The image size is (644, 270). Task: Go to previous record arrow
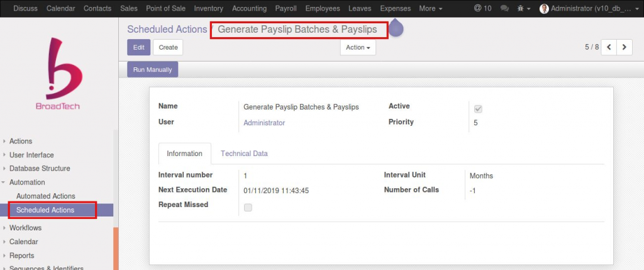coord(609,47)
